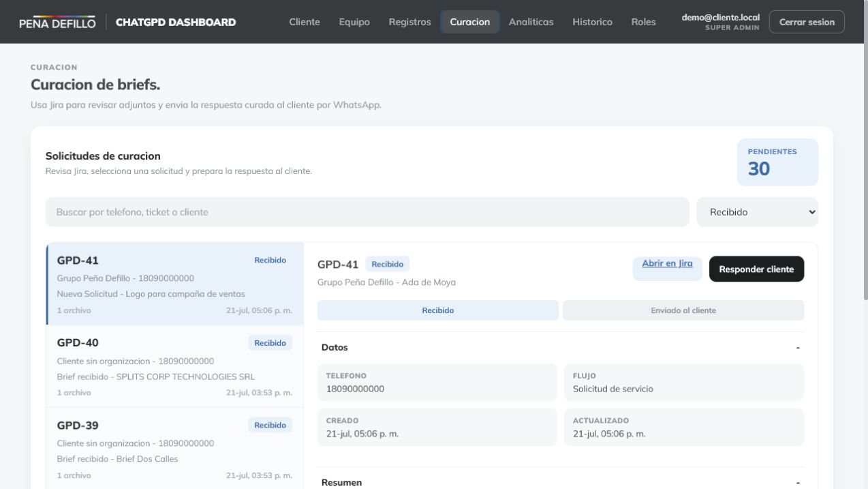The width and height of the screenshot is (868, 489).
Task: Select the Curacion nav tab
Action: (470, 22)
